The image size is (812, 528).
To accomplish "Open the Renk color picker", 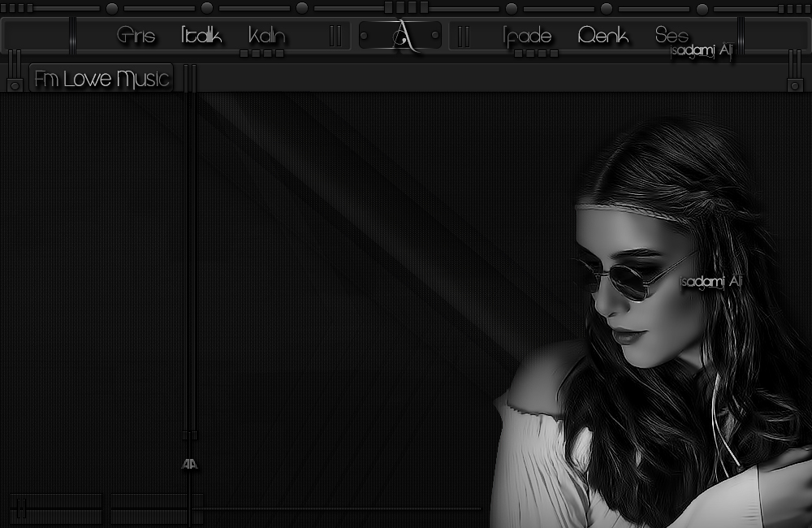I will pyautogui.click(x=603, y=35).
